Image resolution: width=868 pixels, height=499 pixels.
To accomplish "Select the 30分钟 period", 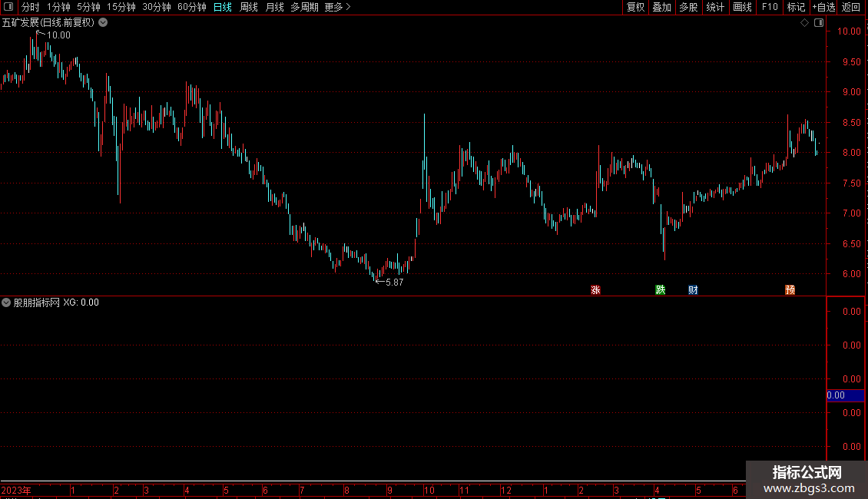I will pyautogui.click(x=156, y=7).
